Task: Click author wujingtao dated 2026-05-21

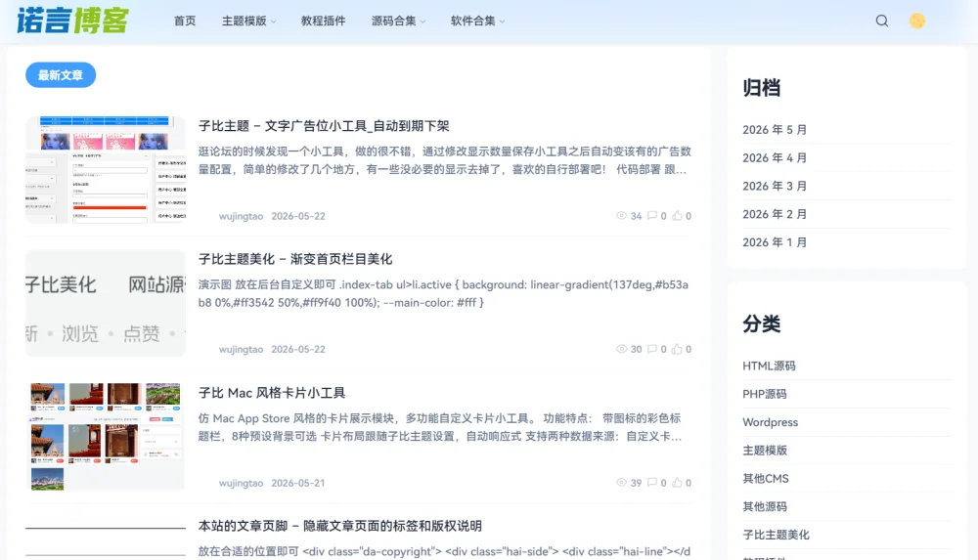Action: pos(241,483)
